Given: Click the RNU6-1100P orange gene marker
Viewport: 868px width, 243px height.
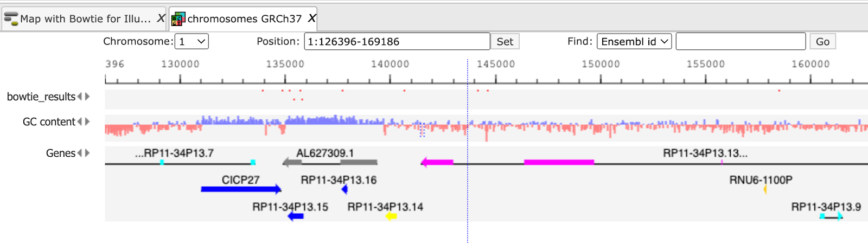Looking at the screenshot, I should (765, 189).
